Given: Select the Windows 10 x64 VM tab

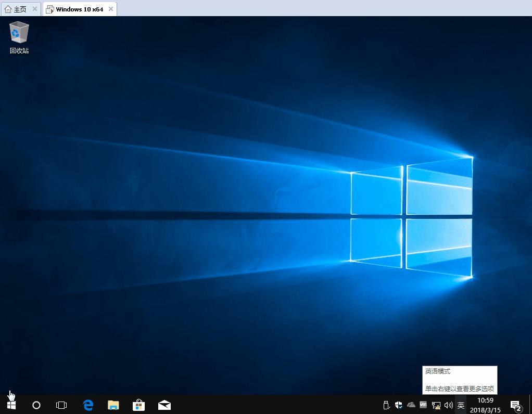Looking at the screenshot, I should pos(78,8).
